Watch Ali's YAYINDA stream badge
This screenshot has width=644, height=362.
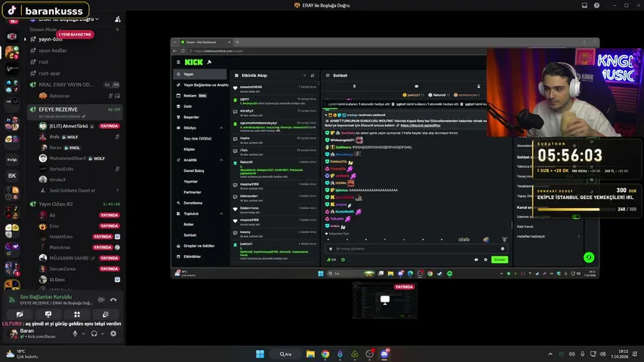tap(109, 215)
